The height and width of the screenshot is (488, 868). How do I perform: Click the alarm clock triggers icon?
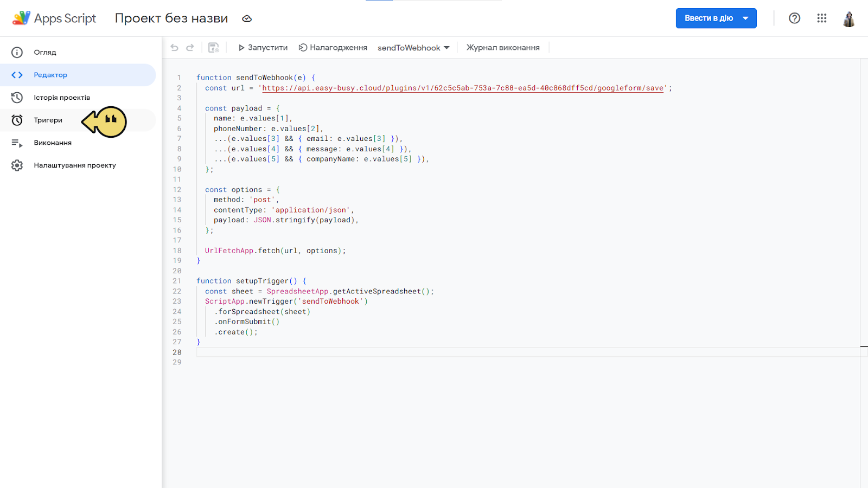[x=17, y=120]
